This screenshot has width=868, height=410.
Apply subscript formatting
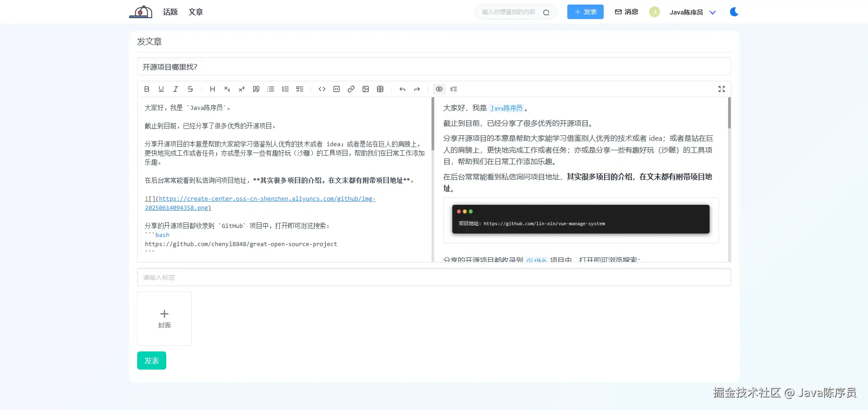[227, 89]
